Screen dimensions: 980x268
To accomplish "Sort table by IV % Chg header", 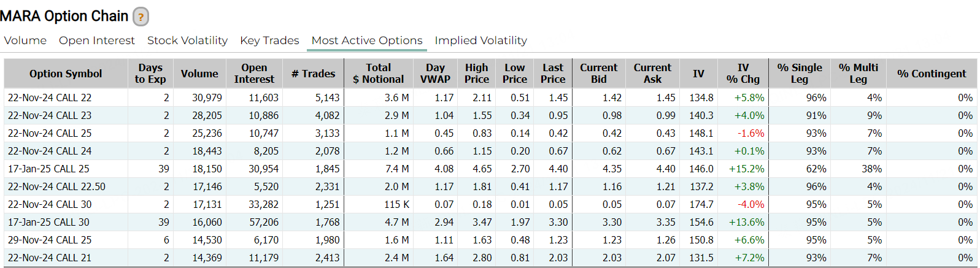I will coord(743,74).
